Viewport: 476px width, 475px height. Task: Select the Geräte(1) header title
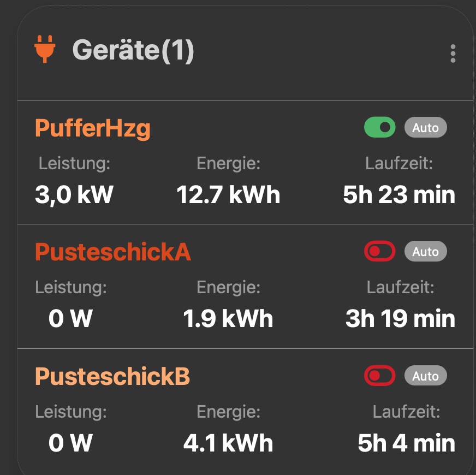pos(133,50)
